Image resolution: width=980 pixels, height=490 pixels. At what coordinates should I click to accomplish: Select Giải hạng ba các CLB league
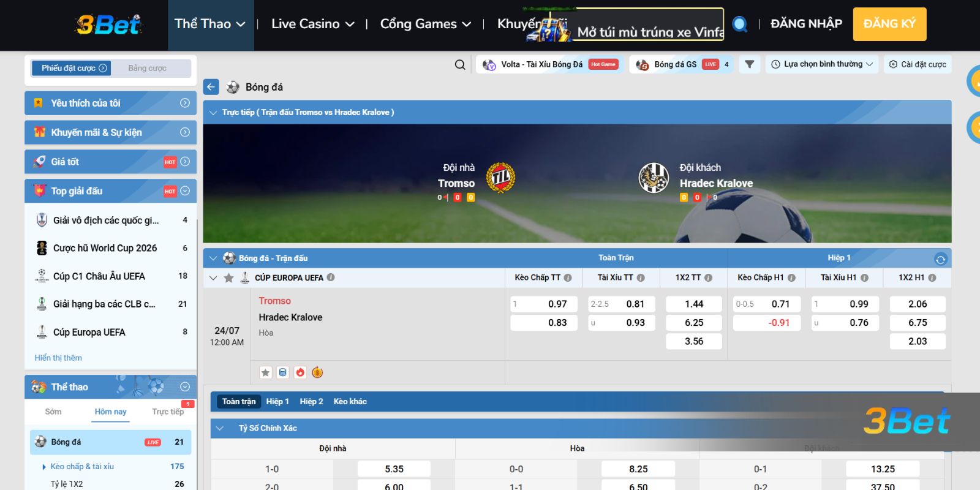point(110,304)
